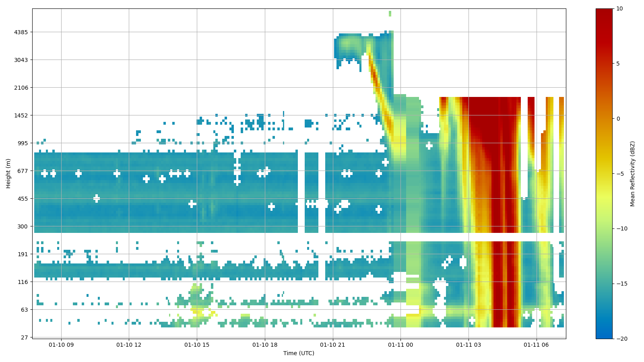
Task: Click the colorbar tick label 10
Action: [619, 9]
